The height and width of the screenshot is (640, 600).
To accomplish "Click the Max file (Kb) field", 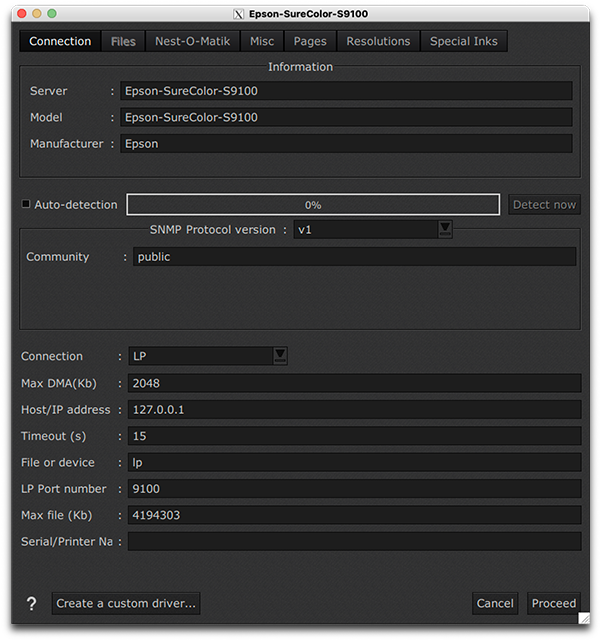I will (355, 515).
